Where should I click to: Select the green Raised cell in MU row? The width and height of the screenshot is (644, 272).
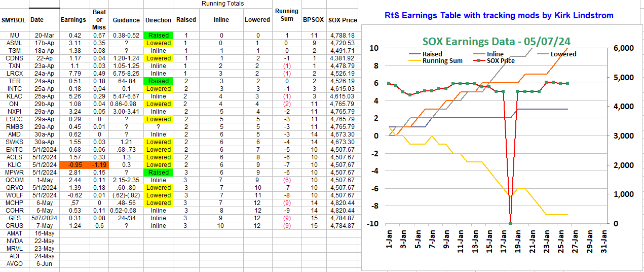158,36
